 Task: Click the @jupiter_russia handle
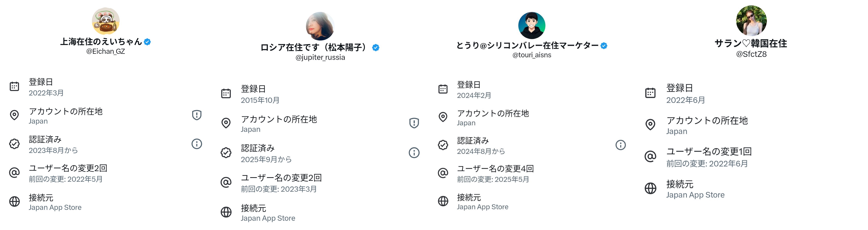[x=320, y=57]
